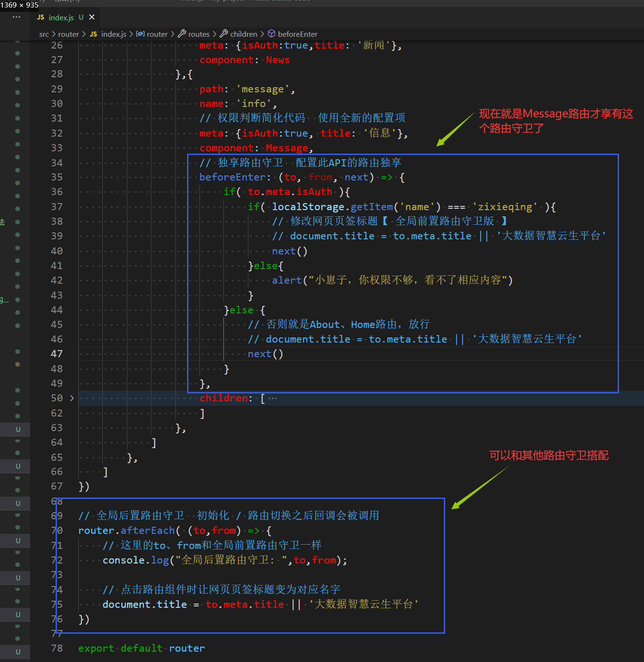Click the comment on line 69
Viewport: 644px width, 662px height.
(x=228, y=516)
